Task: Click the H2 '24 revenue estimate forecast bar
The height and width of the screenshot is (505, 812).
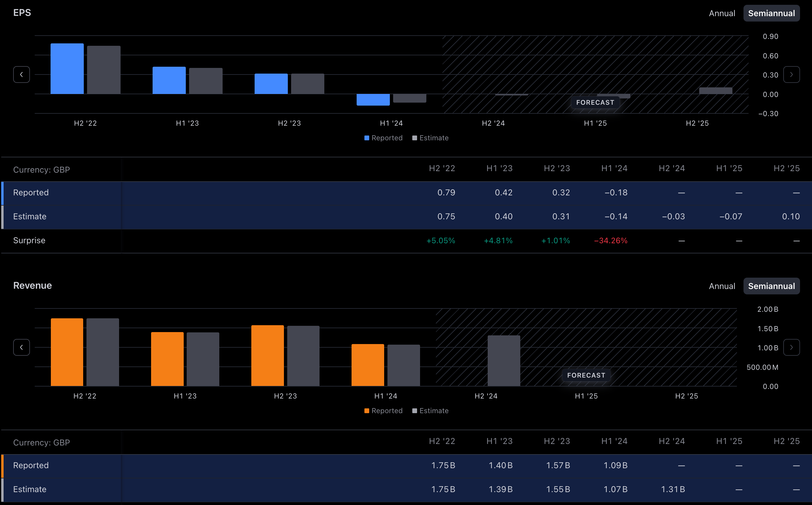Action: 504,361
